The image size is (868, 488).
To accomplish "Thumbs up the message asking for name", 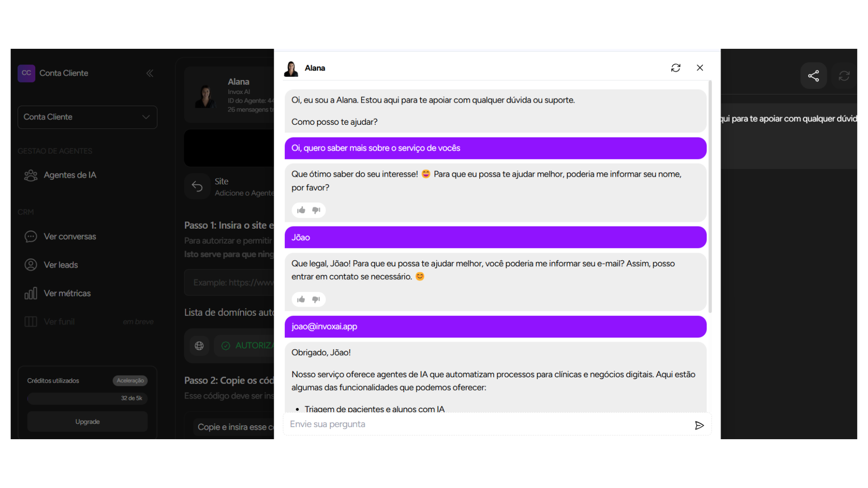I will (x=301, y=210).
